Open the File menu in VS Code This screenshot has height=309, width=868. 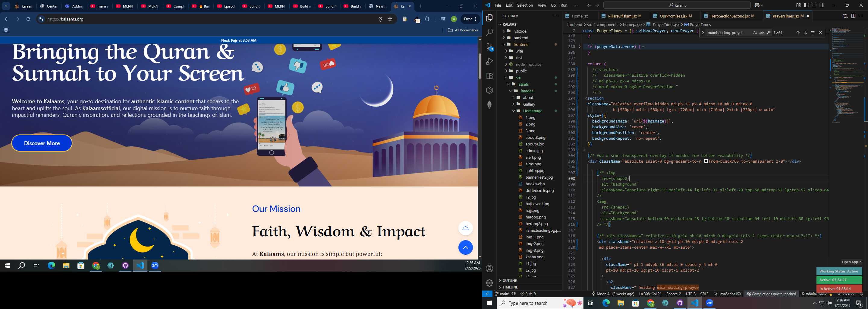498,5
